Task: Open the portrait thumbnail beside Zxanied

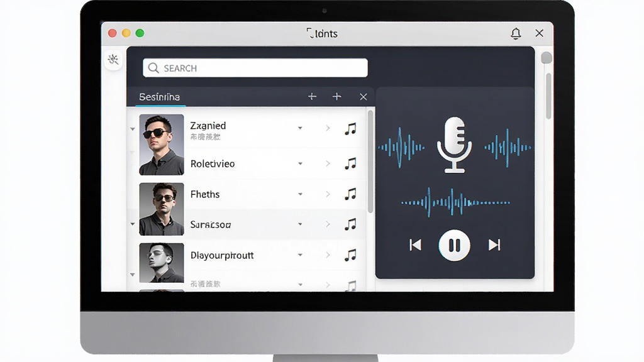Action: tap(162, 145)
